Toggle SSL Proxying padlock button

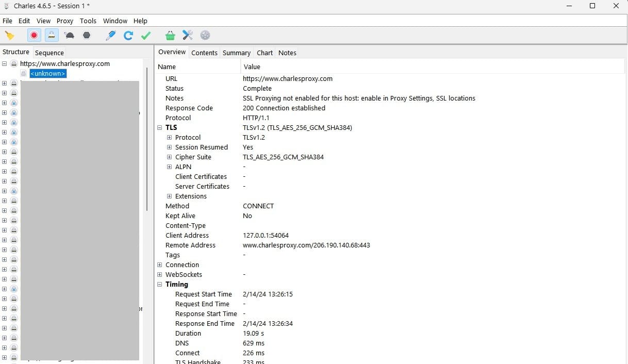coord(51,36)
